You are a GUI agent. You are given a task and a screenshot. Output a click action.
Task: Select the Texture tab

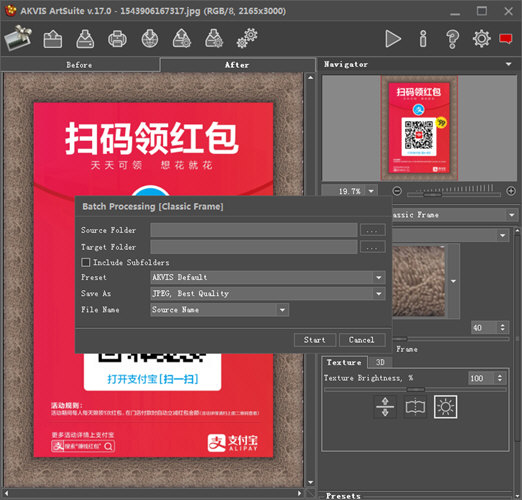(344, 362)
